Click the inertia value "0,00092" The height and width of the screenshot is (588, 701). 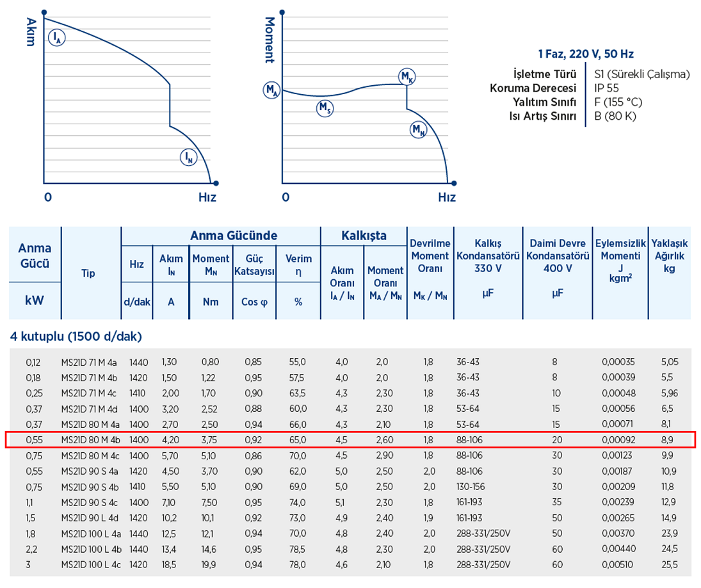(x=618, y=440)
